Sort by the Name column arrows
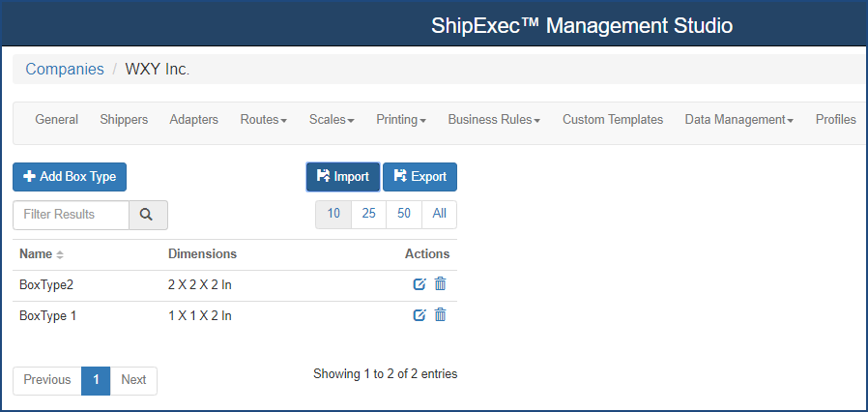The image size is (868, 412). point(60,254)
